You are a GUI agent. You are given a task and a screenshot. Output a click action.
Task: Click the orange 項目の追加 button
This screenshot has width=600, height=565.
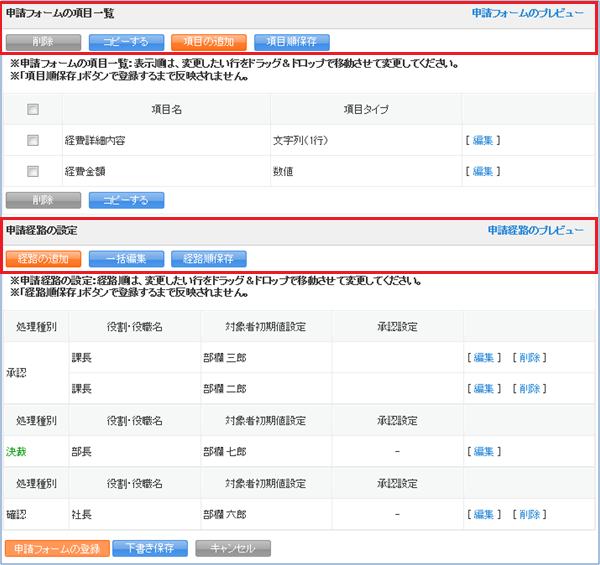coord(208,42)
